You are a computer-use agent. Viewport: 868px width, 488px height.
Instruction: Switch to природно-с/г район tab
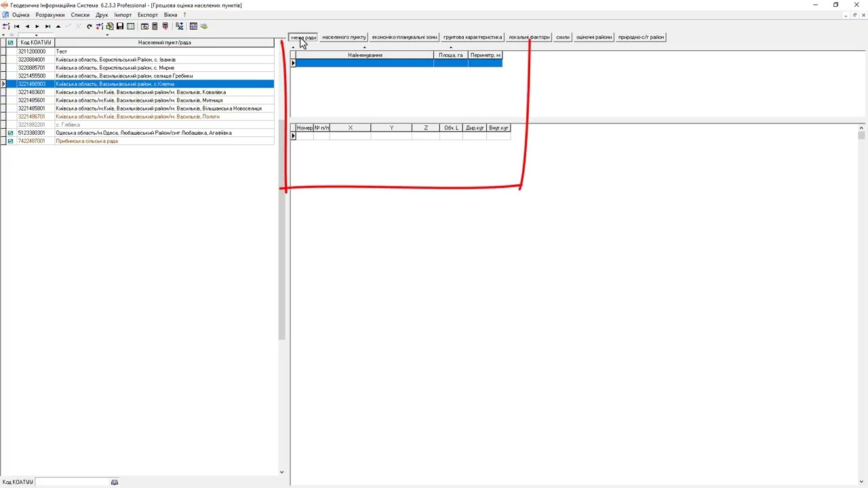(642, 37)
